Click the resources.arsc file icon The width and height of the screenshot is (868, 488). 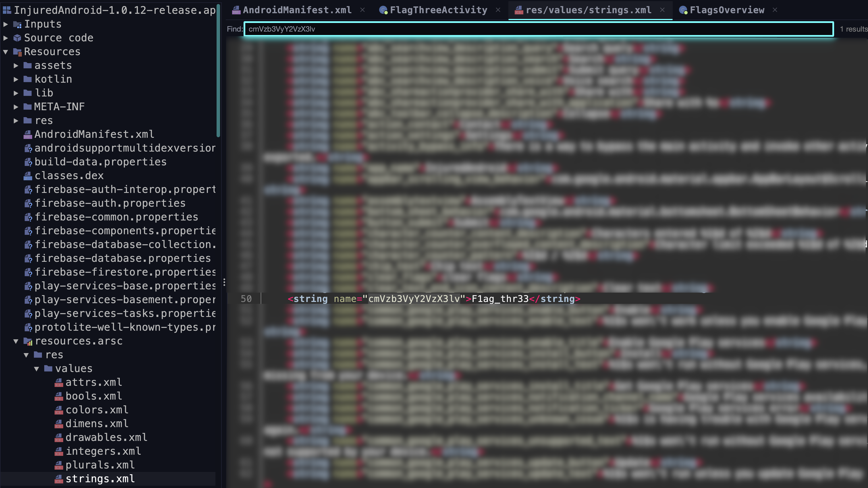[x=28, y=341]
